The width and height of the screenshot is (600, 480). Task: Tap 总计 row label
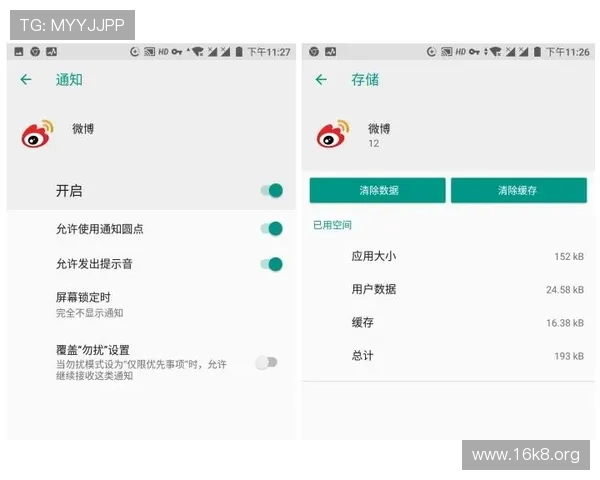coord(362,356)
